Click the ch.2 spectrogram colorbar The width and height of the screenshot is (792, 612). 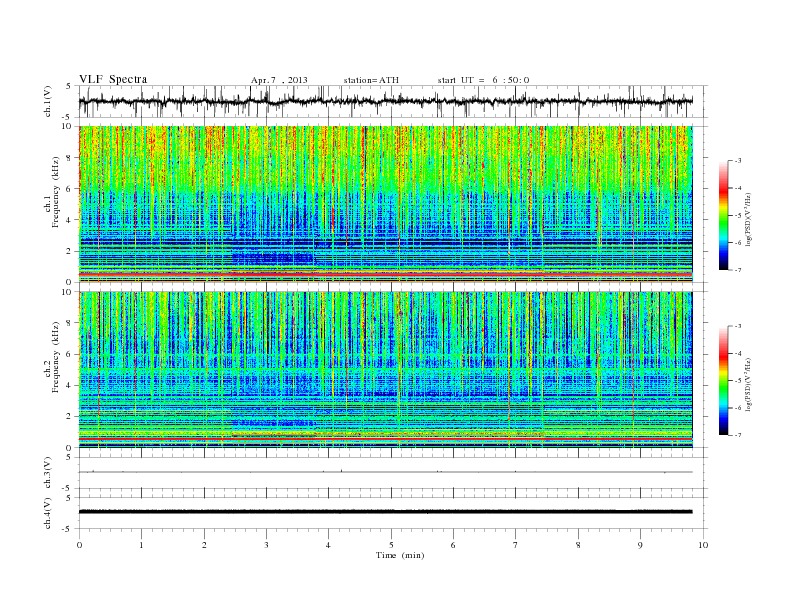coord(724,381)
